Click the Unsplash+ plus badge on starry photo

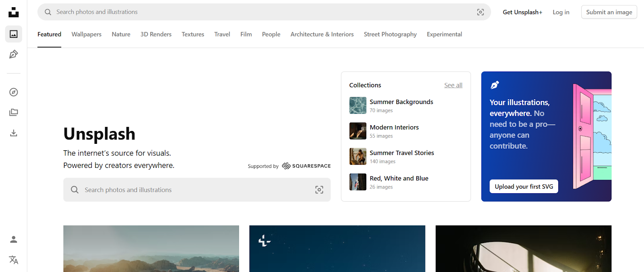point(264,241)
